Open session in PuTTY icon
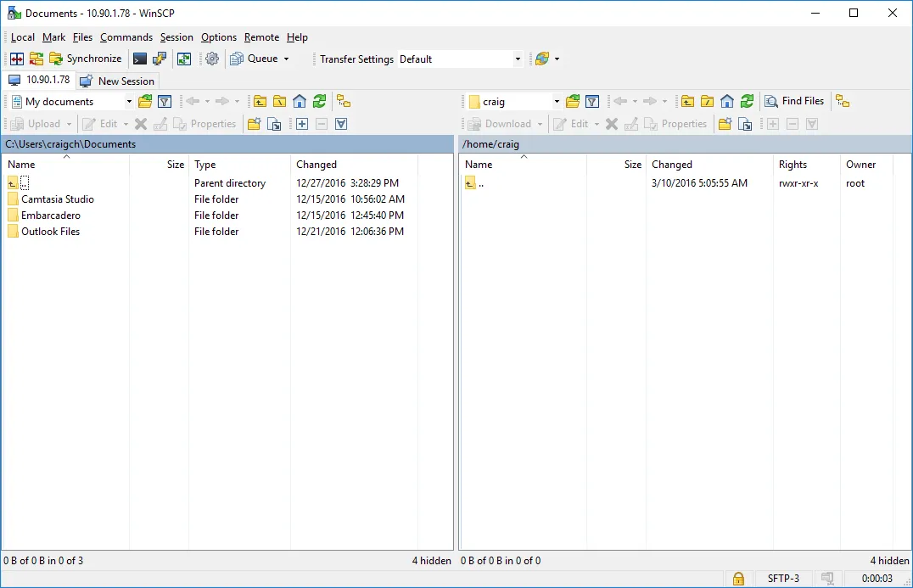This screenshot has height=588, width=913. [160, 59]
